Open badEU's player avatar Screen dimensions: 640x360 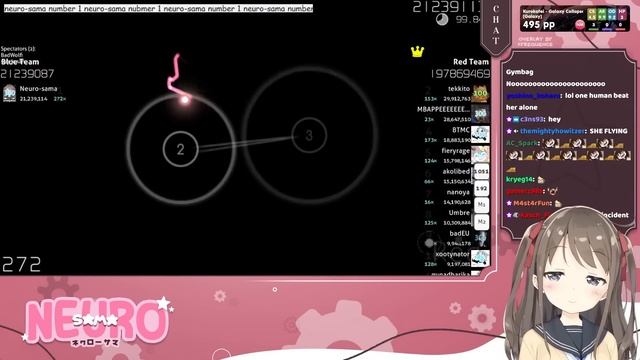[480, 238]
